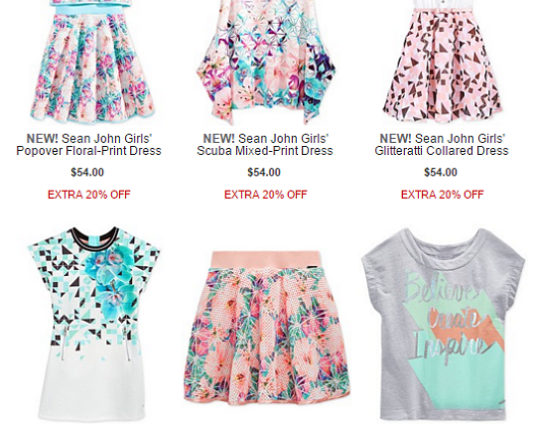
Task: Select the geometric-print top with blue flowers
Action: pos(93,323)
